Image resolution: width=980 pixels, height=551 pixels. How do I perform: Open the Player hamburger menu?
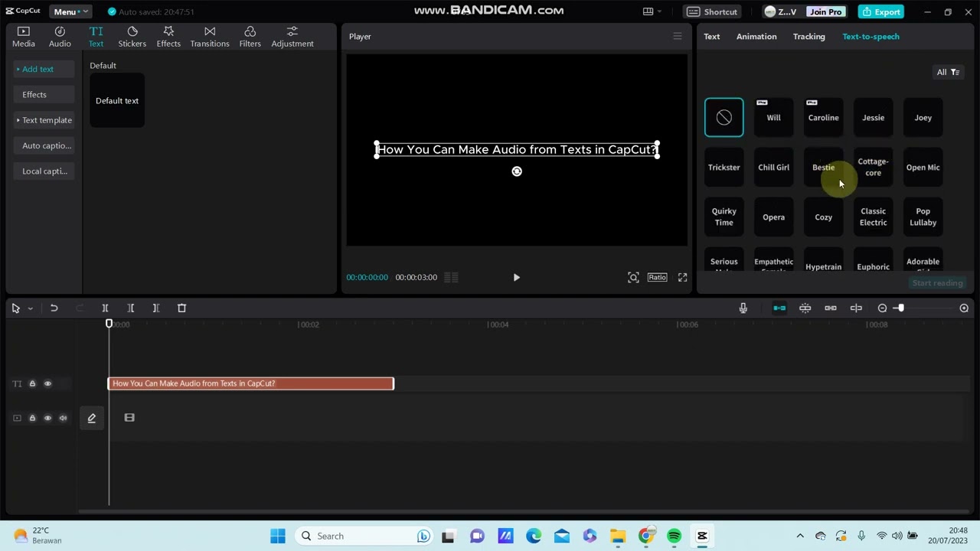coord(677,36)
